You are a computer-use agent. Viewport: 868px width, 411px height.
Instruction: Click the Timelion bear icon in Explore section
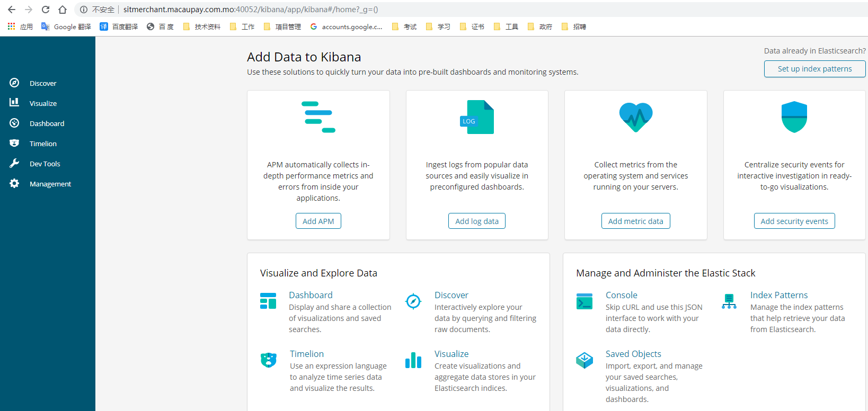269,360
